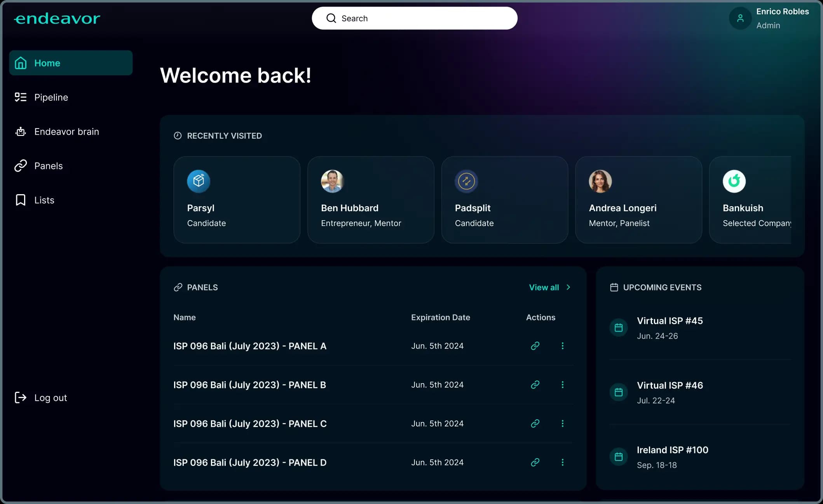Open the Pipeline section from the sidebar

(x=51, y=97)
